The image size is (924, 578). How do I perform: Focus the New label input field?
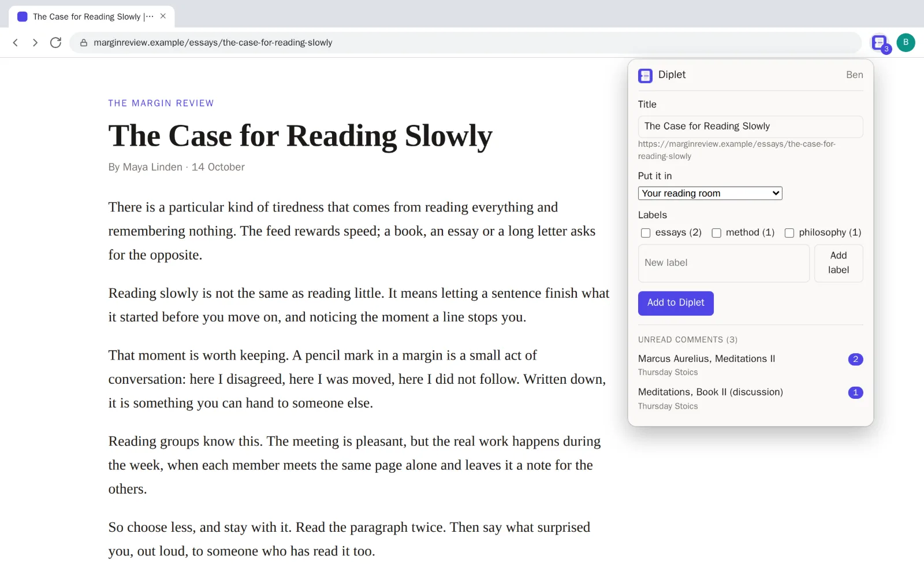point(724,263)
